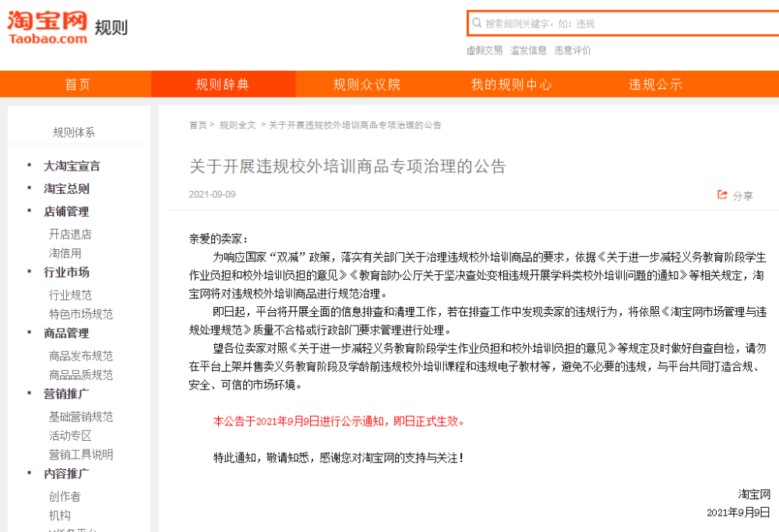Expand the 店铺管理 sidebar category

click(69, 211)
